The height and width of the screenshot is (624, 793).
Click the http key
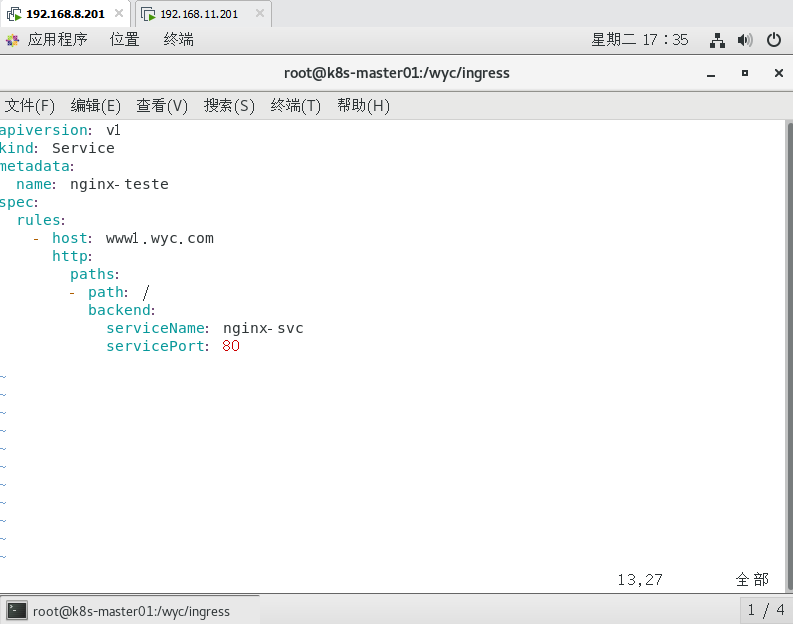click(72, 256)
